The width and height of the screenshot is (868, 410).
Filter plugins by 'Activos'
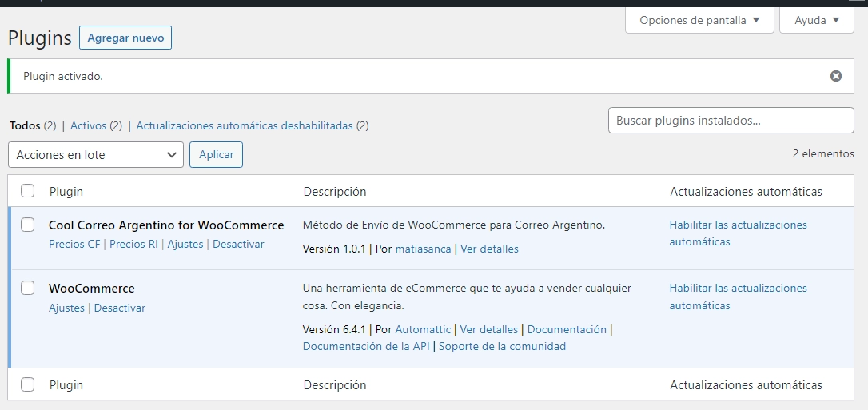(x=88, y=125)
